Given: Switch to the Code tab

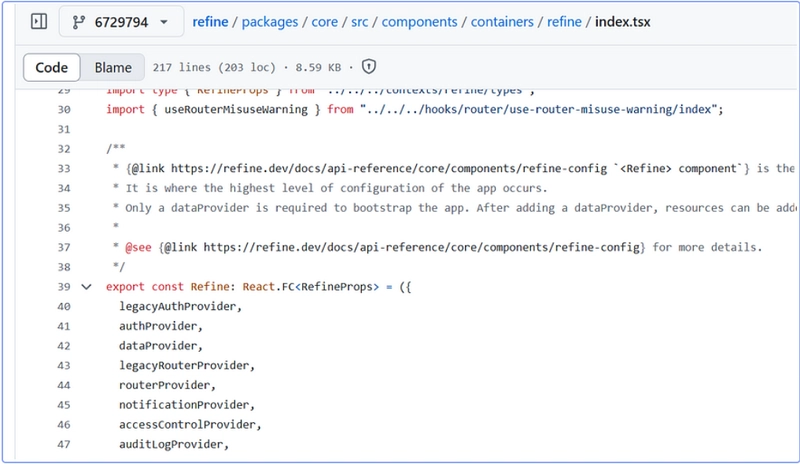Looking at the screenshot, I should pyautogui.click(x=52, y=67).
